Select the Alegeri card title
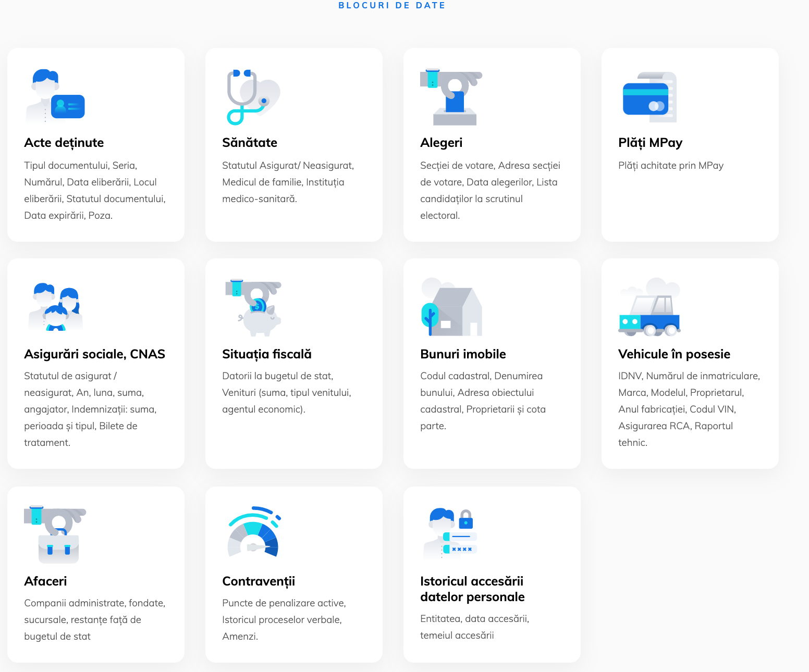Screen dimensions: 809x672 pos(442,143)
